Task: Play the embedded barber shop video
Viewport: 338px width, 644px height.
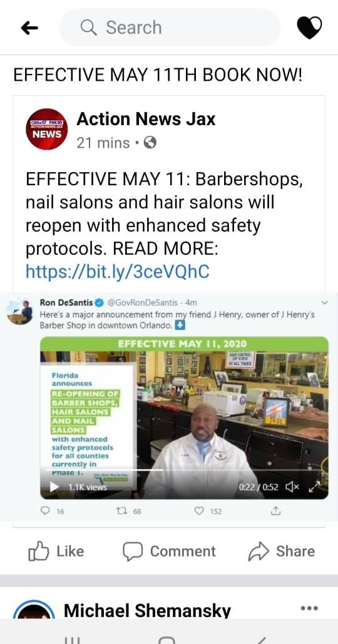Action: (x=54, y=487)
